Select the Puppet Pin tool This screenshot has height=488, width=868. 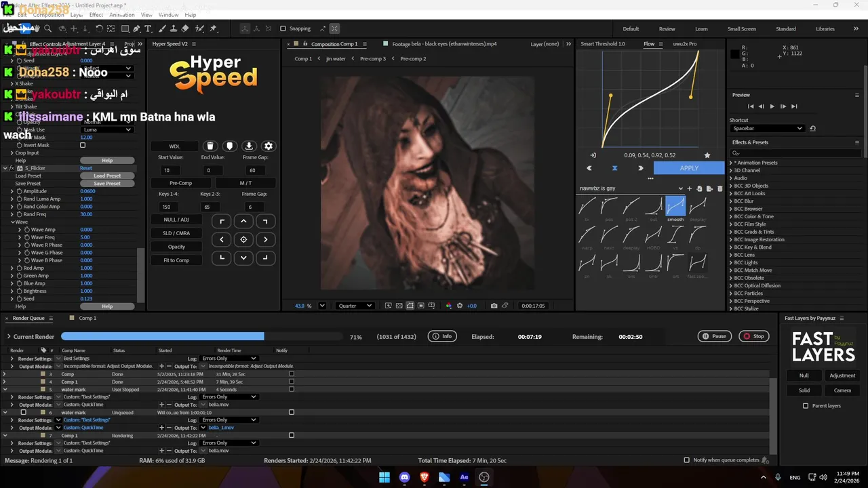213,28
